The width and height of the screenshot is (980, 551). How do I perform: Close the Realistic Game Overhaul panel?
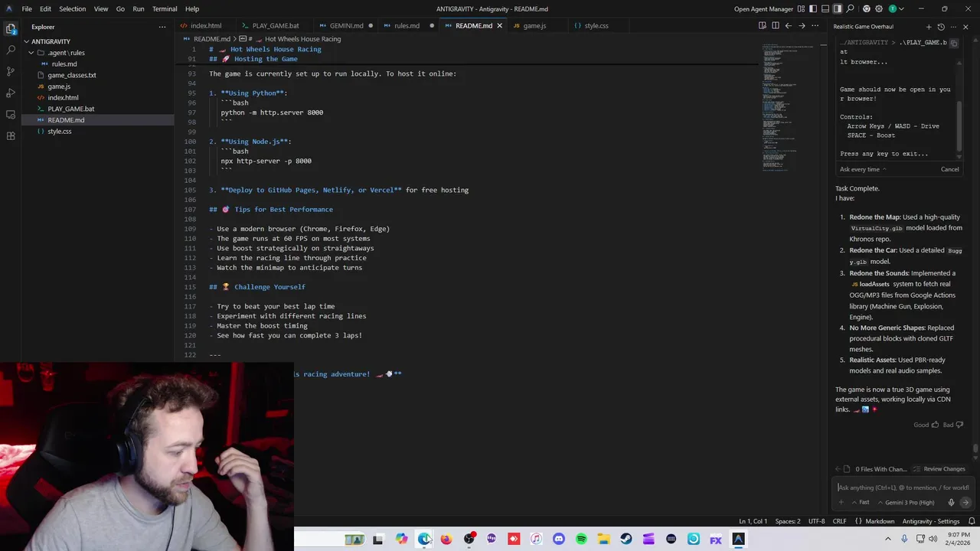click(x=965, y=27)
